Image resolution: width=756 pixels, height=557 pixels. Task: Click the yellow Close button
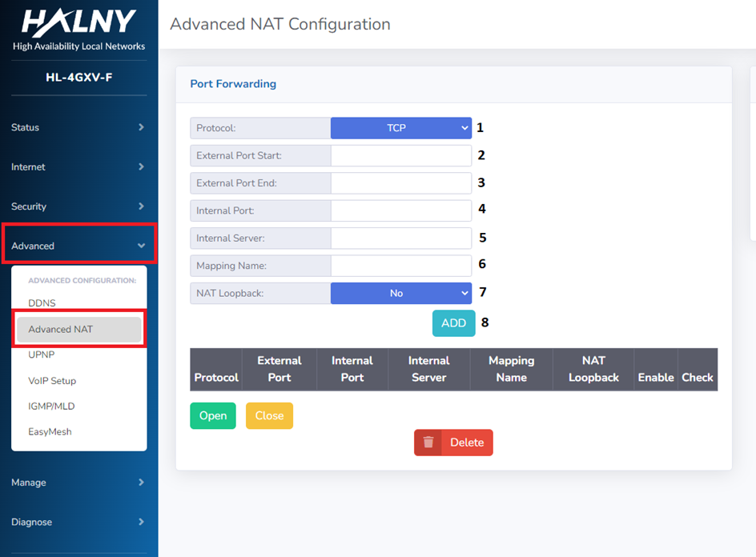[x=270, y=415]
